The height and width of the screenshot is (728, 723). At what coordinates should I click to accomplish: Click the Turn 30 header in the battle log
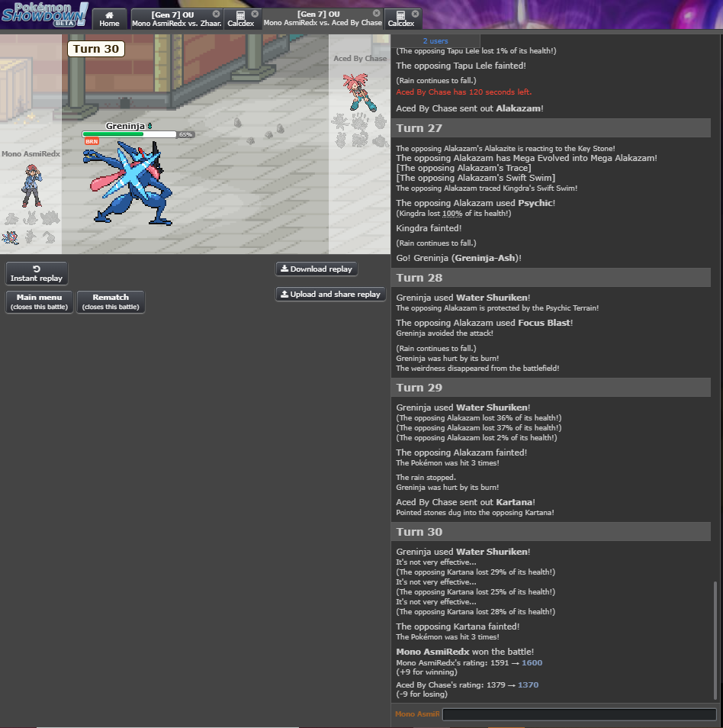click(551, 532)
